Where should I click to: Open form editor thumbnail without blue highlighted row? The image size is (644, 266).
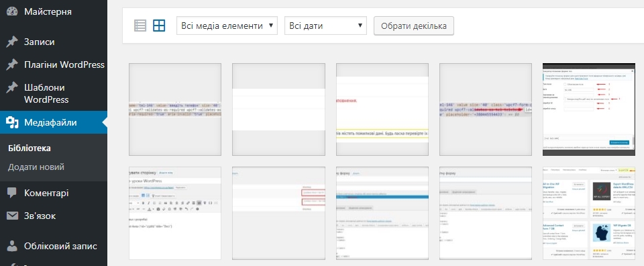[486, 213]
